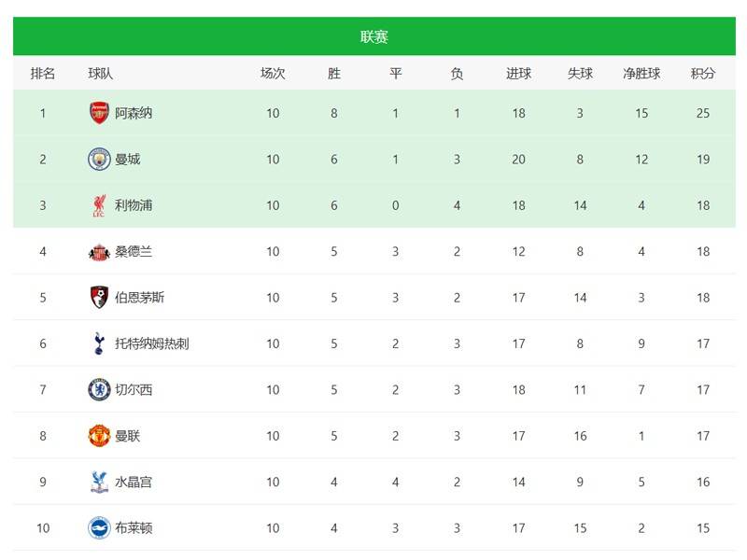Click the 场次 column header
The image size is (747, 560).
pyautogui.click(x=273, y=73)
